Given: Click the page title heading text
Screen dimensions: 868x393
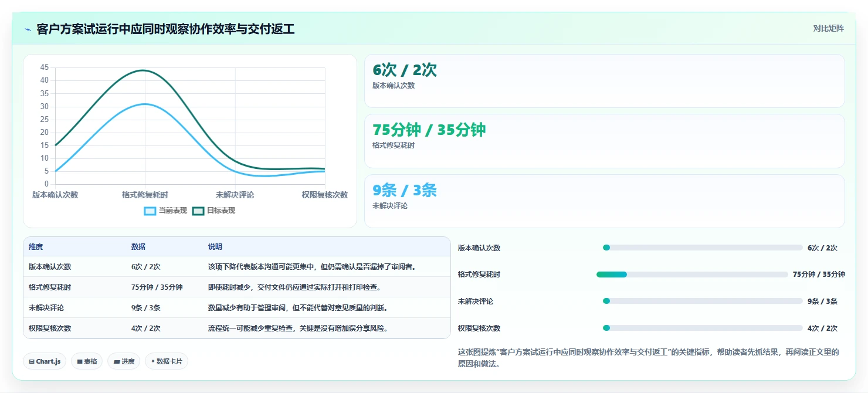Looking at the screenshot, I should (165, 29).
